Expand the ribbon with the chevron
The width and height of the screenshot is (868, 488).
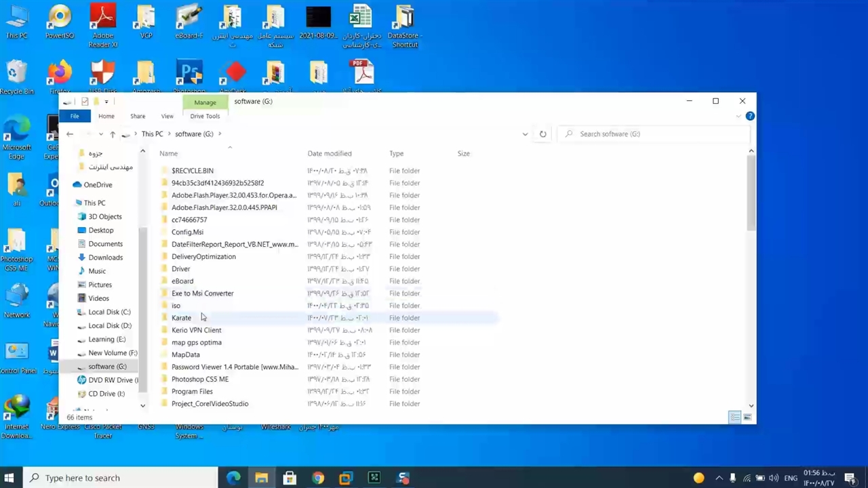click(738, 116)
